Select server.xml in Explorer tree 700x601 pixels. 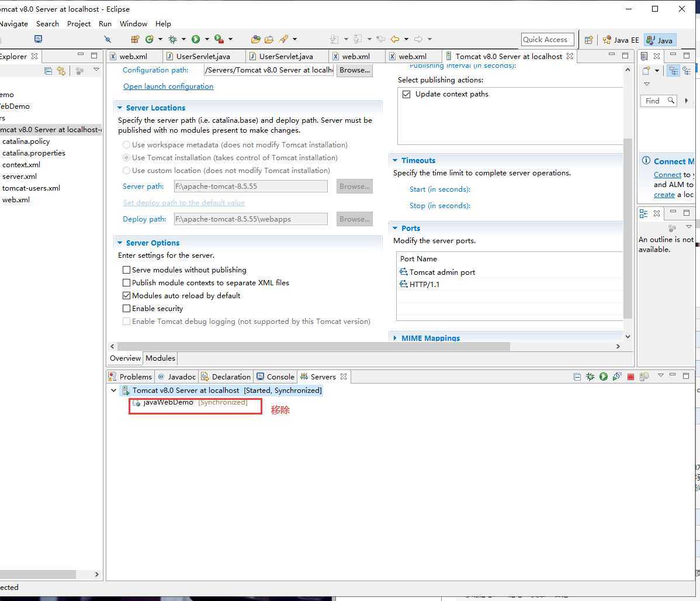pos(20,177)
